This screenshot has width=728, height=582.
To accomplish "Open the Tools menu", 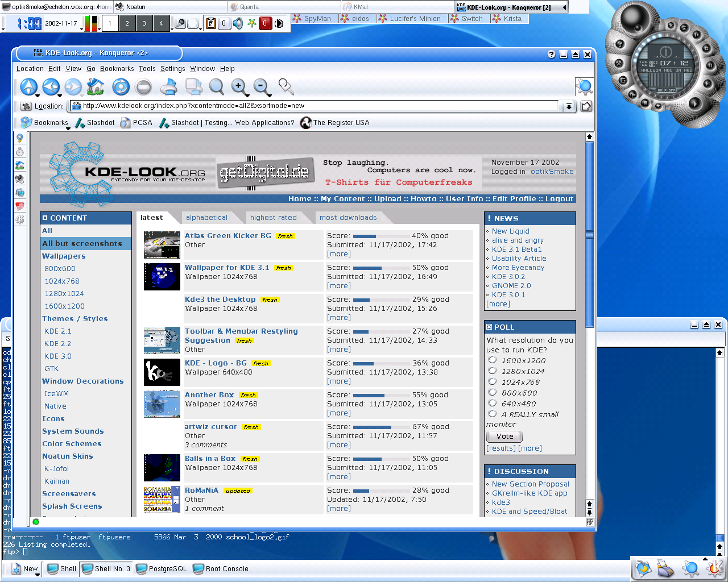I will (x=147, y=69).
